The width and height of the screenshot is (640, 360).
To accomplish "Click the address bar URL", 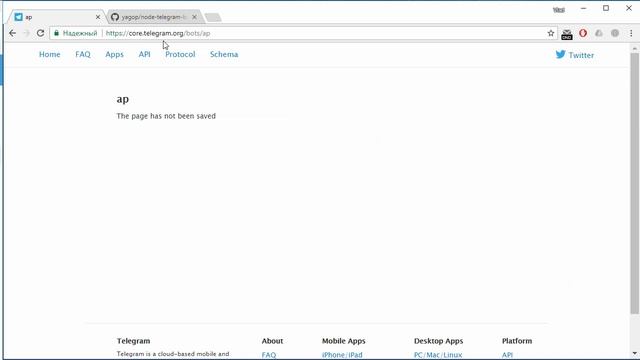I will pyautogui.click(x=158, y=33).
